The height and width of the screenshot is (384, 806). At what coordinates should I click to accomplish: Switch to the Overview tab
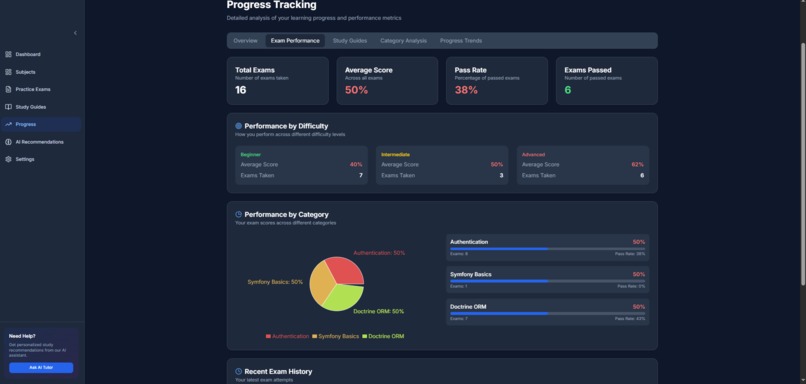[x=245, y=41]
